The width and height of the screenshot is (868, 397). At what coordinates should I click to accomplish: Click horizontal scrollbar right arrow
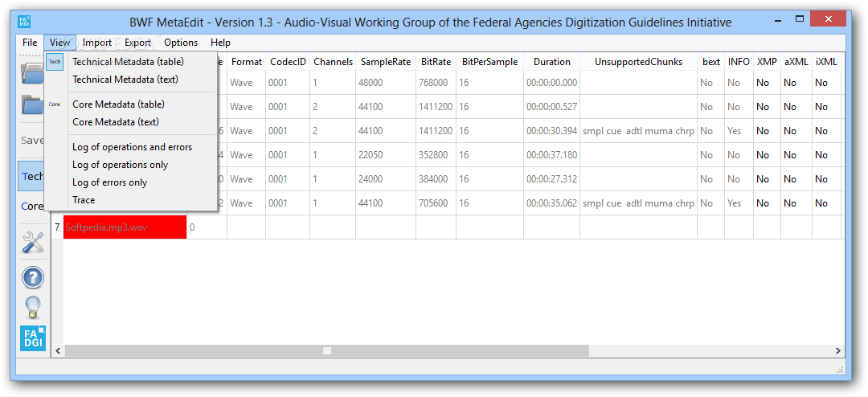click(838, 351)
